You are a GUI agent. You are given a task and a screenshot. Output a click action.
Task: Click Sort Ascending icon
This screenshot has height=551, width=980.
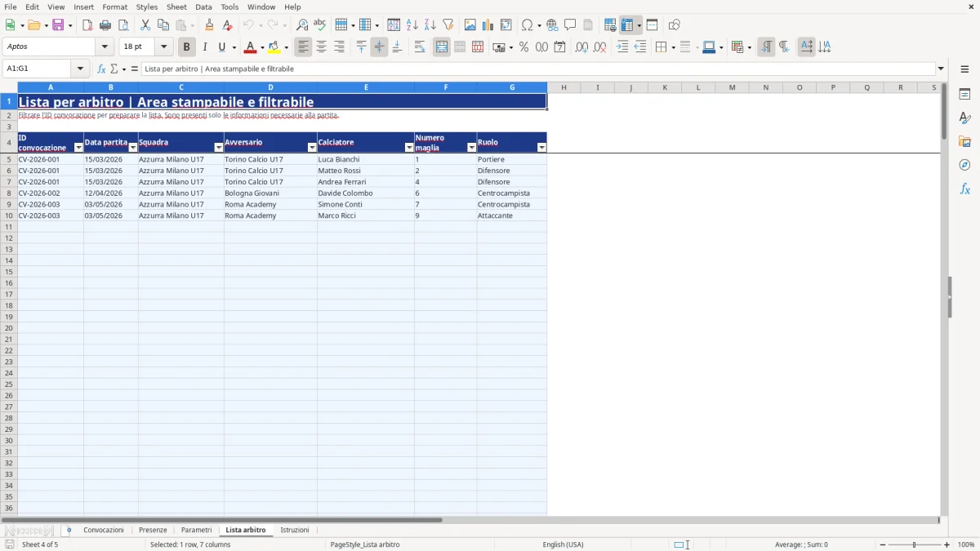coord(412,25)
